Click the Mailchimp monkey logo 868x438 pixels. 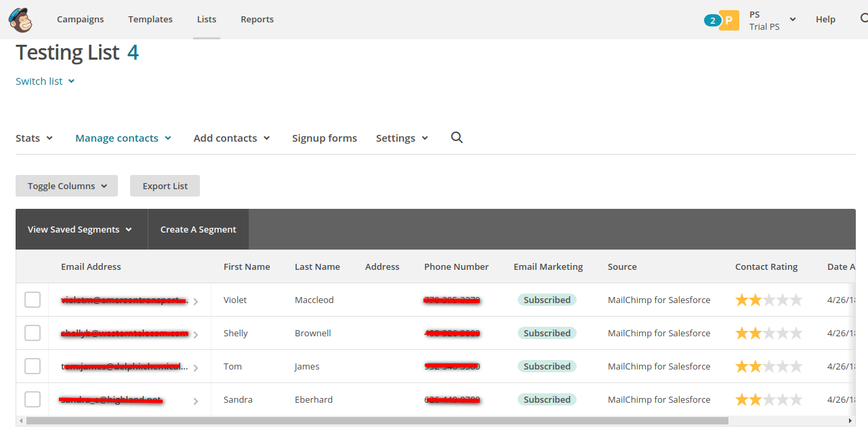(x=20, y=20)
